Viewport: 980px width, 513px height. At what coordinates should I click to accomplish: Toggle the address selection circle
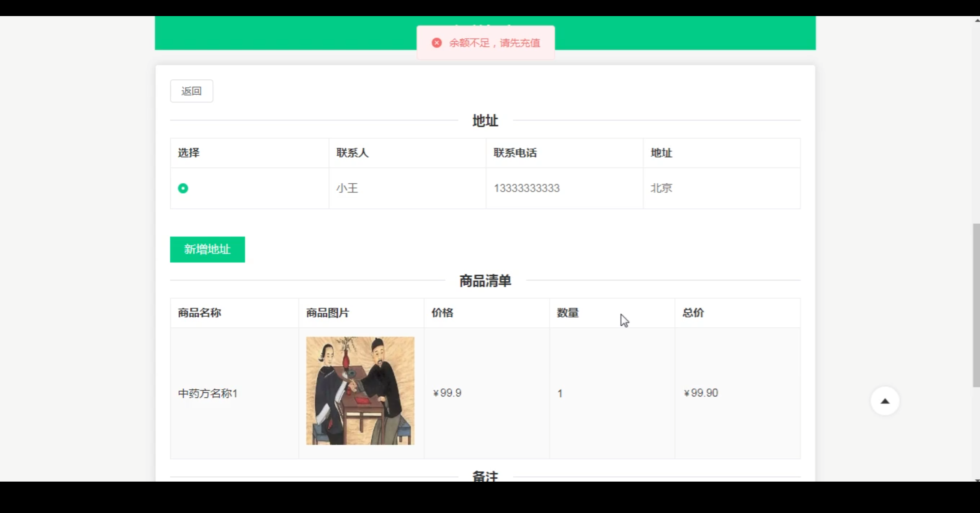[183, 188]
